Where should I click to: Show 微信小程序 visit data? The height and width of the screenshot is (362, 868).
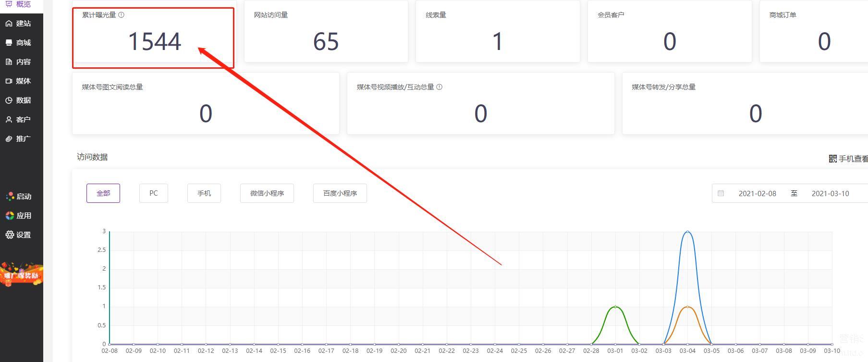[x=267, y=193]
